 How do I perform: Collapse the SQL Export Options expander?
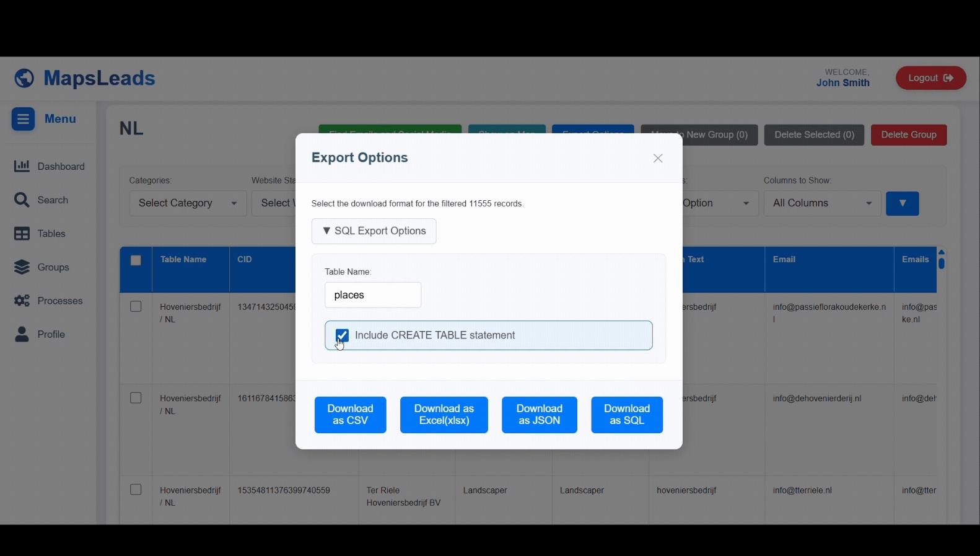tap(374, 231)
